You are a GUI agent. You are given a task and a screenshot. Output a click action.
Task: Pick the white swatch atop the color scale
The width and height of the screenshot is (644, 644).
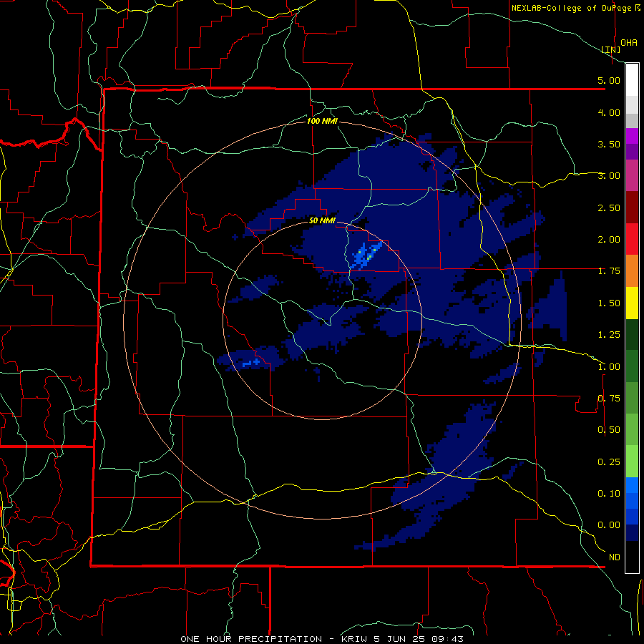632,80
